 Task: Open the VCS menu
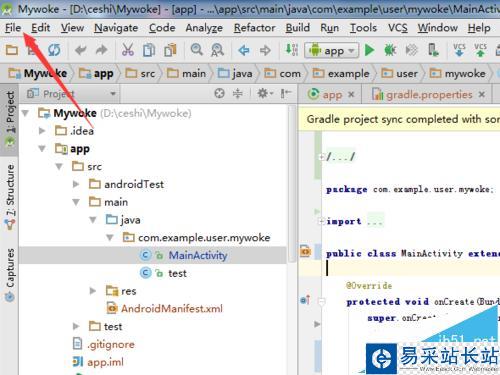[x=398, y=28]
